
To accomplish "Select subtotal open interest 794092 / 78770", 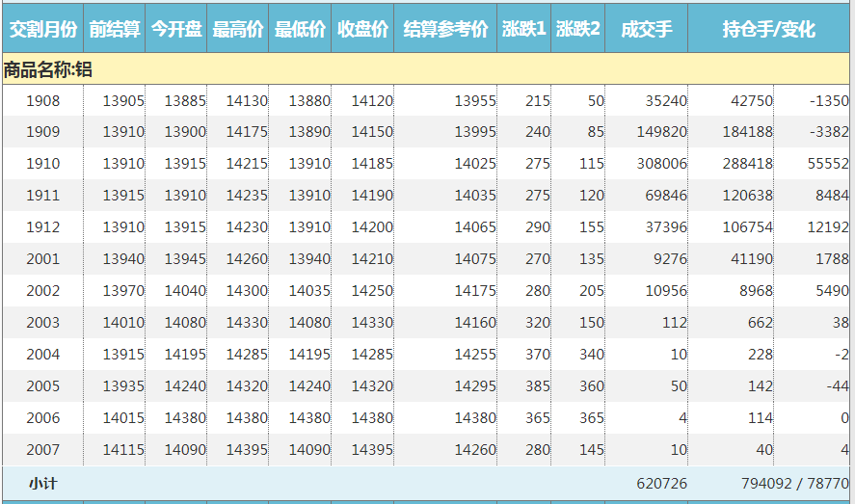I will [x=794, y=484].
